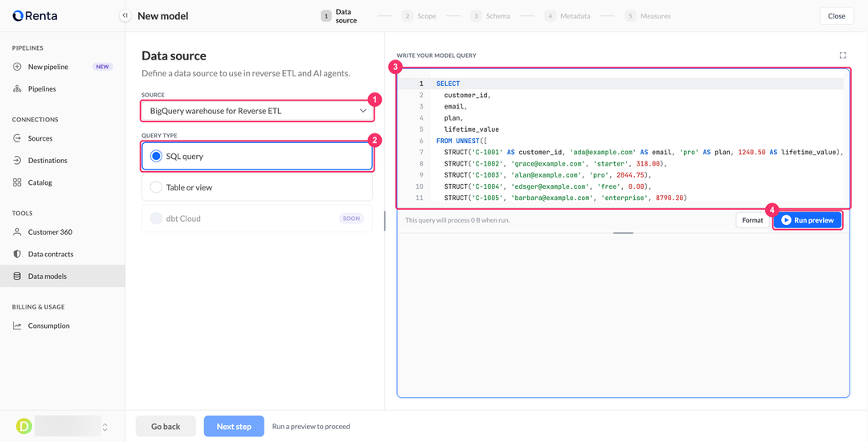The height and width of the screenshot is (442, 868).
Task: Click the SOON badge on dbt Cloud
Action: tap(351, 219)
